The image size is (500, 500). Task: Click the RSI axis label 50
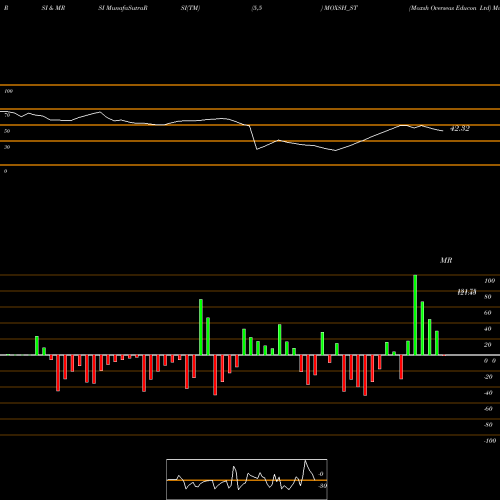click(7, 131)
